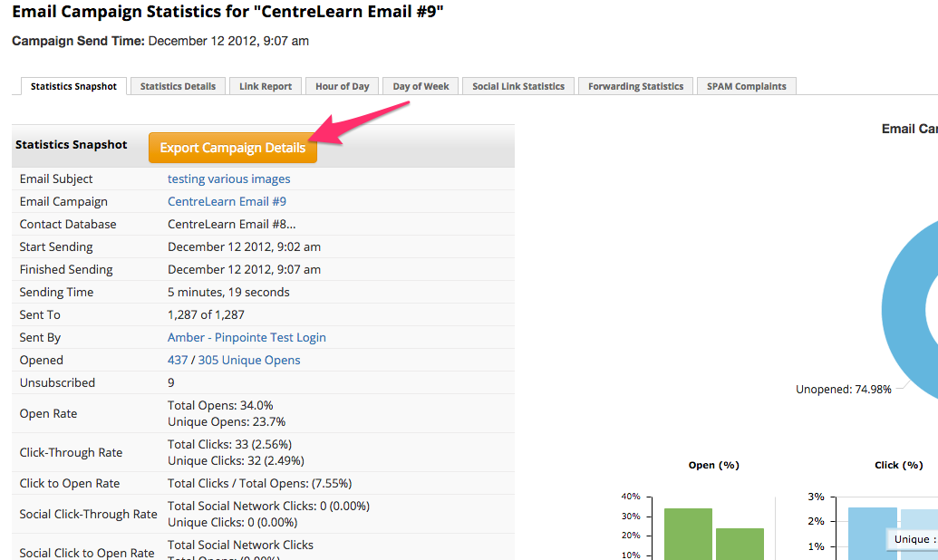The height and width of the screenshot is (560, 938).
Task: Select the Hour of Day tab
Action: (x=343, y=86)
